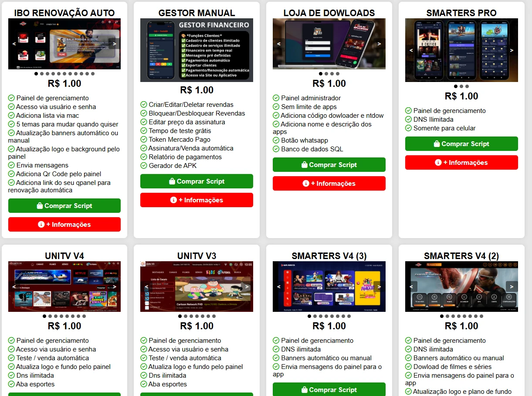Click Comprar Script for Smarters Pro
This screenshot has width=532, height=396.
[461, 144]
